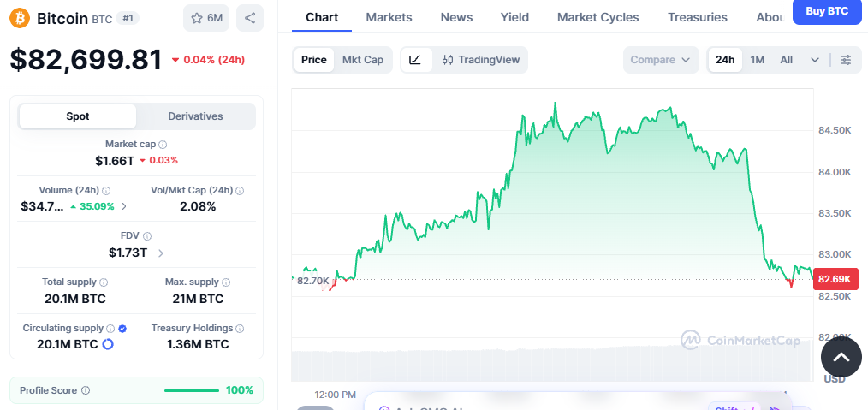The image size is (868, 410).
Task: Select the line chart icon
Action: click(416, 60)
